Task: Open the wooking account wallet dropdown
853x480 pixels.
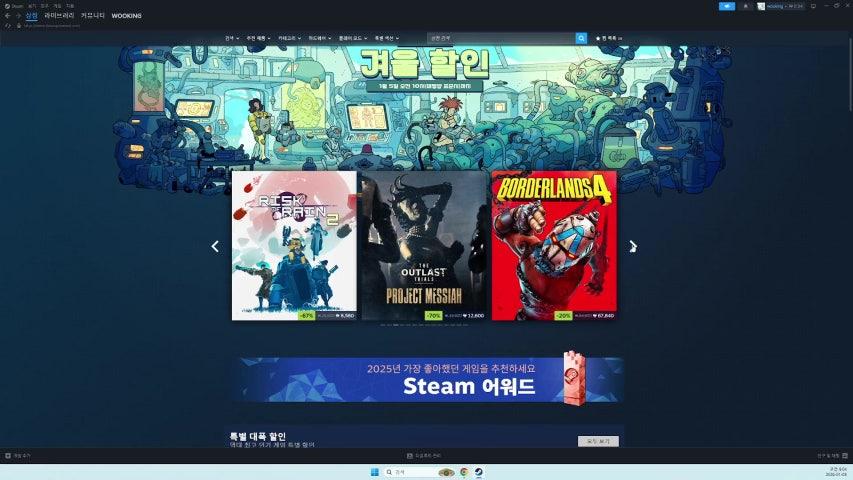Action: tap(784, 6)
